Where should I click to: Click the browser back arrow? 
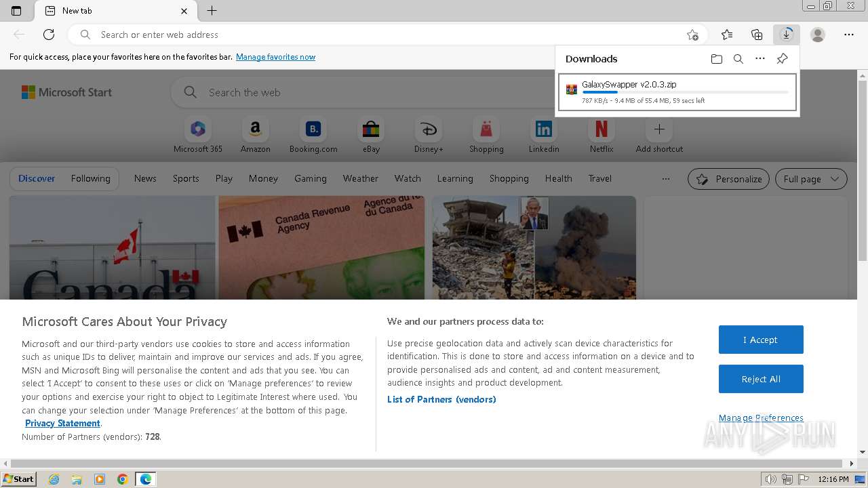19,35
